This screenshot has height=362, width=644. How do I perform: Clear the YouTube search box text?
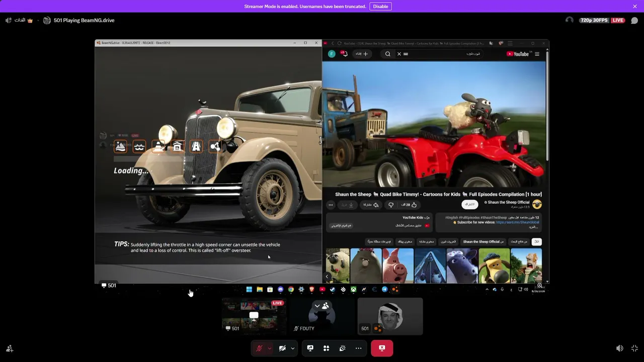coord(399,54)
